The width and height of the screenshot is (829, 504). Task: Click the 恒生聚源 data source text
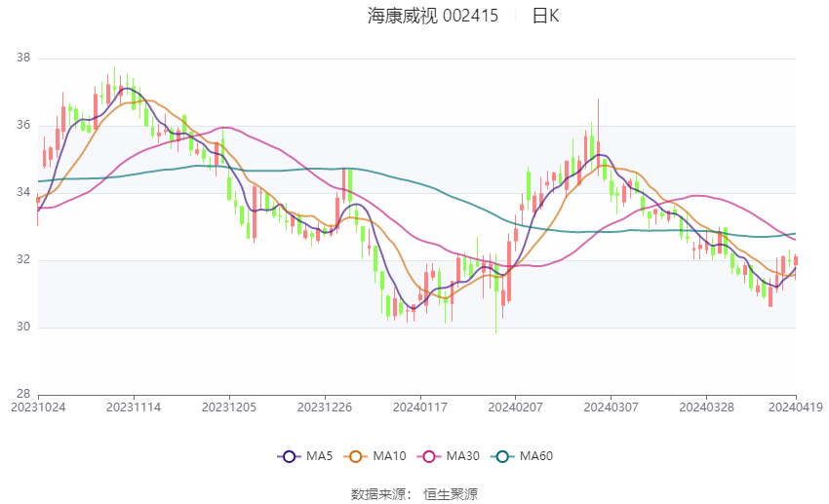[451, 494]
